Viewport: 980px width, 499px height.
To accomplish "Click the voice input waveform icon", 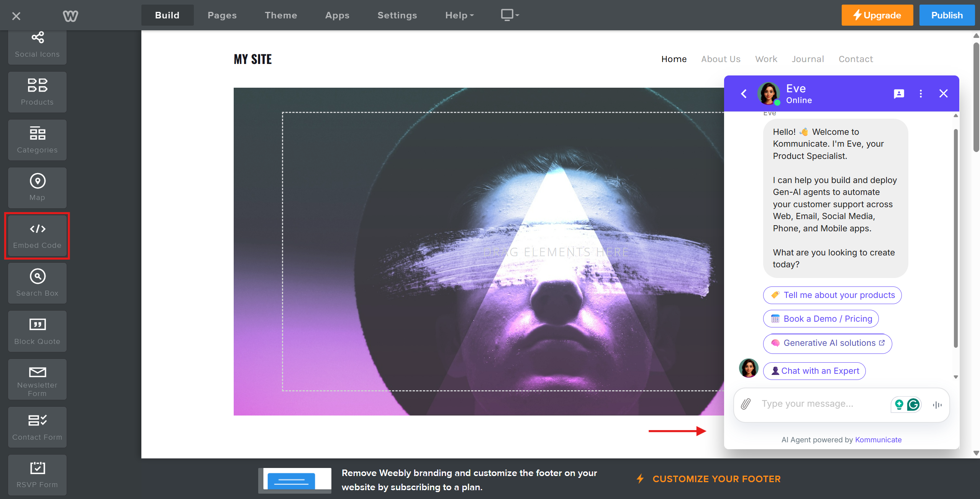I will 937,405.
